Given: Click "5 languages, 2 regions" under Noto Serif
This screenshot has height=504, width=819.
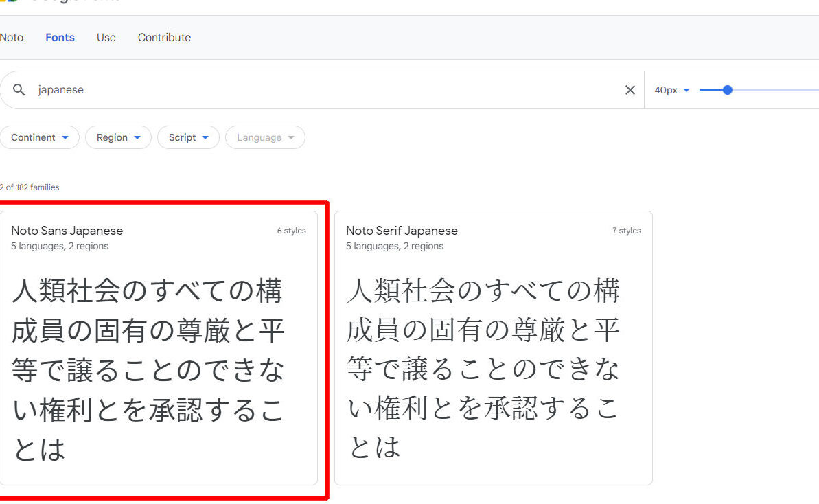Looking at the screenshot, I should (395, 246).
